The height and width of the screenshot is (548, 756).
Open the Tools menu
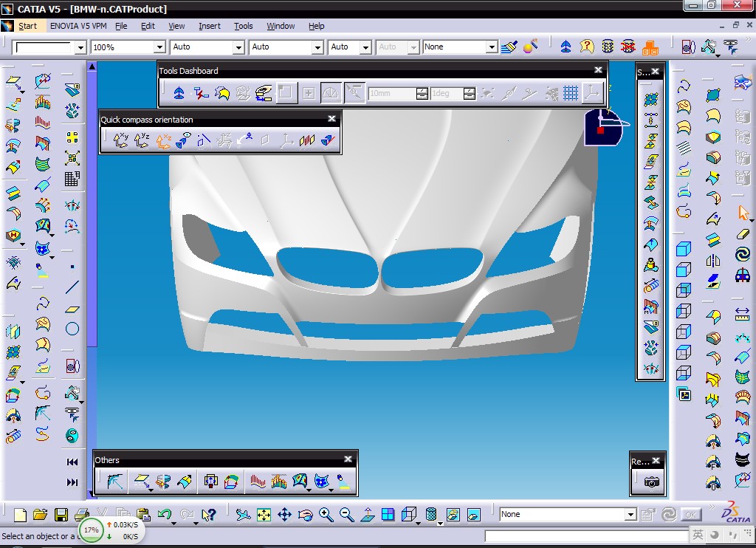(244, 26)
